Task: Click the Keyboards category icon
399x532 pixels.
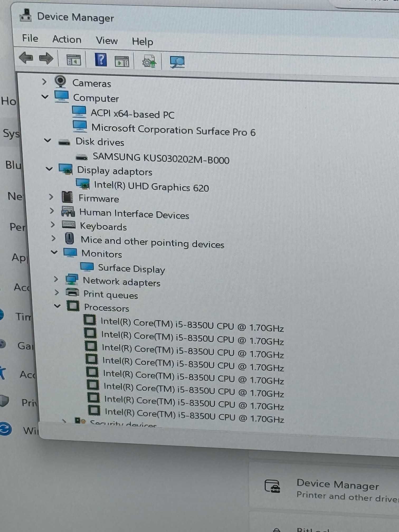Action: pyautogui.click(x=69, y=225)
